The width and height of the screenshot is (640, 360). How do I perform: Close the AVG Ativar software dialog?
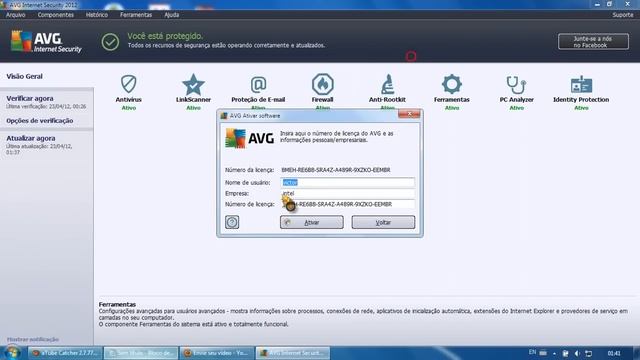click(409, 114)
